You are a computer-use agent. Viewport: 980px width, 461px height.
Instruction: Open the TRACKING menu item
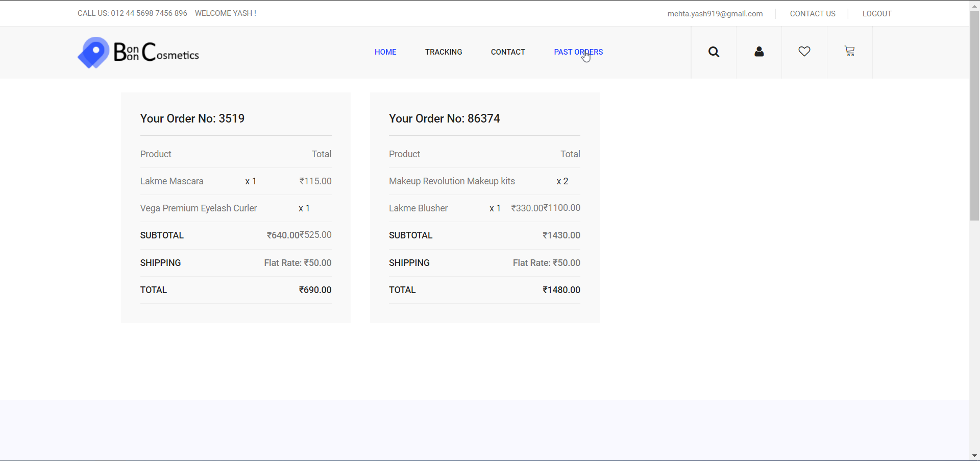coord(444,52)
